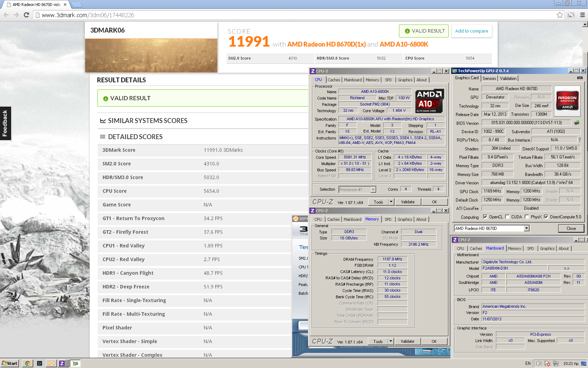The image size is (588, 368).
Task: Click the Tools button in Memory CPU-Z
Action: [378, 341]
